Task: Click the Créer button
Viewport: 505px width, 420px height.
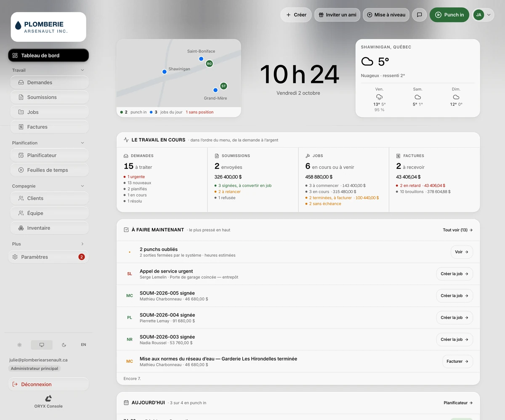Action: coord(296,15)
